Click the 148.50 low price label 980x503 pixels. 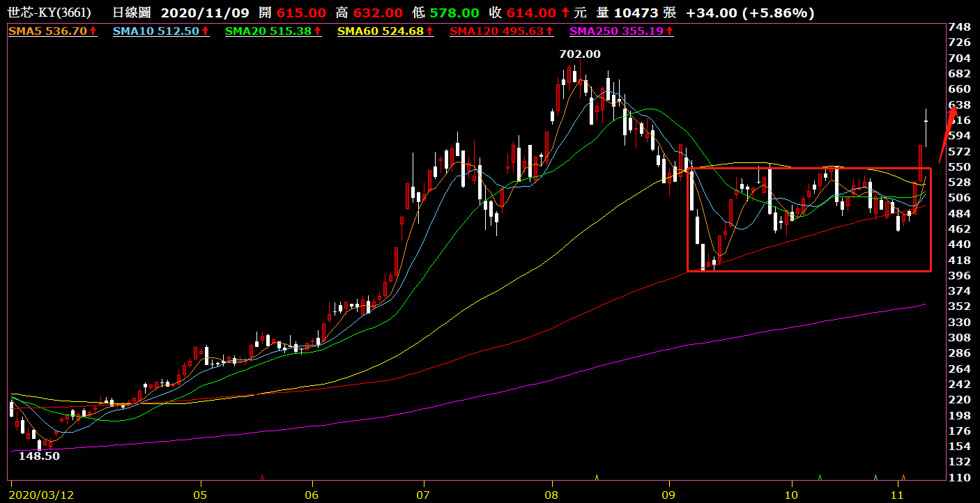pyautogui.click(x=39, y=456)
